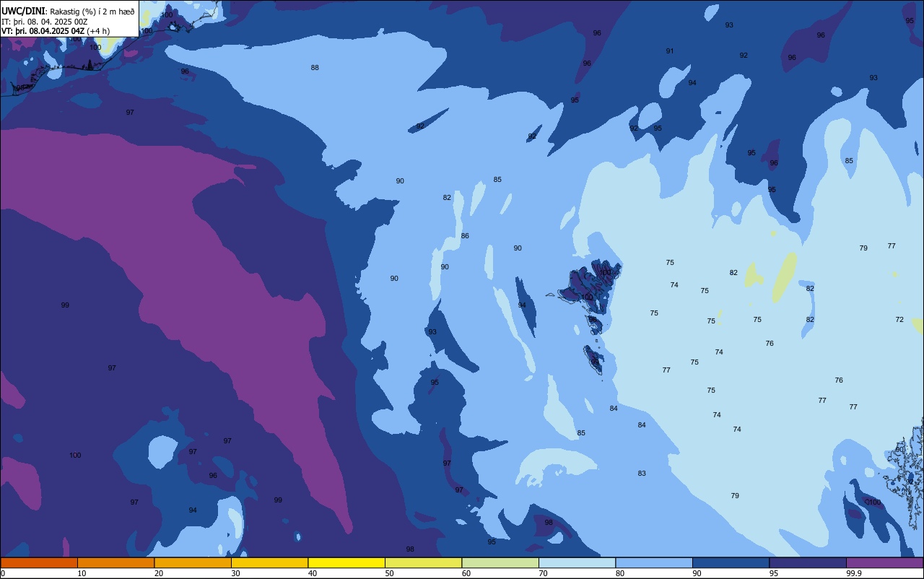The image size is (924, 579).
Task: Pick the purple above-99.9 legend swatch
Action: click(884, 562)
